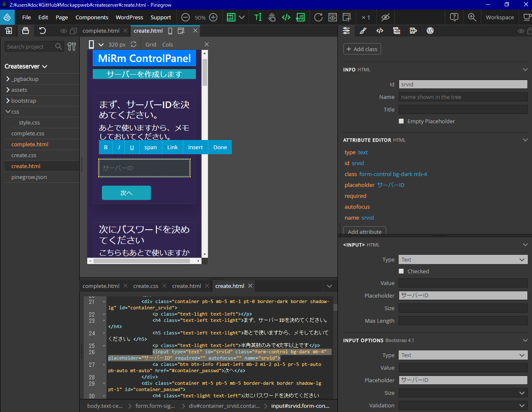Viewport: 532px width, 412px height.
Task: Open the help question icon
Action: pos(454,17)
